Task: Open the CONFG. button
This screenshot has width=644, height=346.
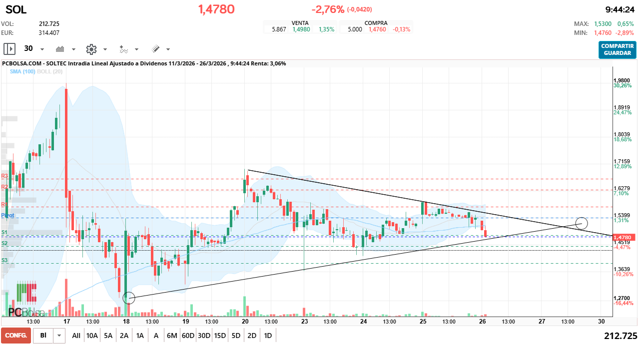Action: [x=16, y=336]
